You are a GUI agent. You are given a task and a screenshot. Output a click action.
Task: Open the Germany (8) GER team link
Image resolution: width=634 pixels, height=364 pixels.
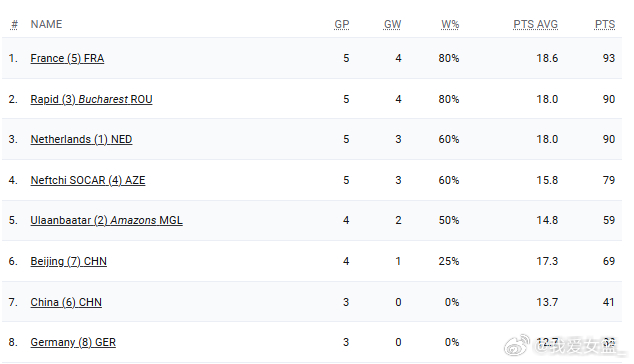point(73,342)
